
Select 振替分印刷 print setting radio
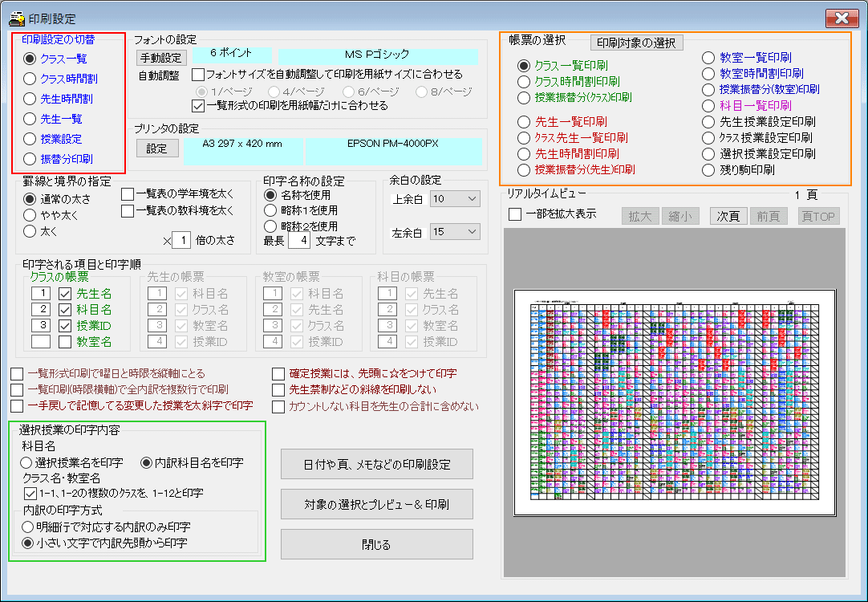[x=30, y=159]
